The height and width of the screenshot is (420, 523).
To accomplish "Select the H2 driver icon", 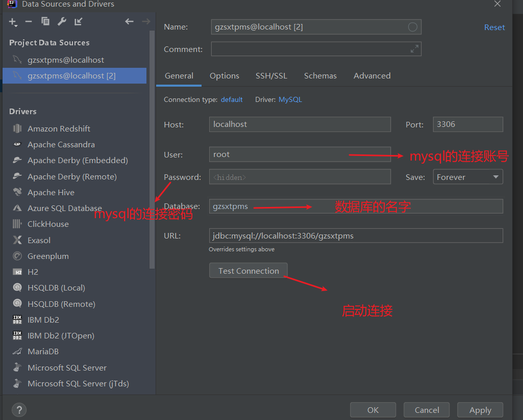I will [x=17, y=272].
